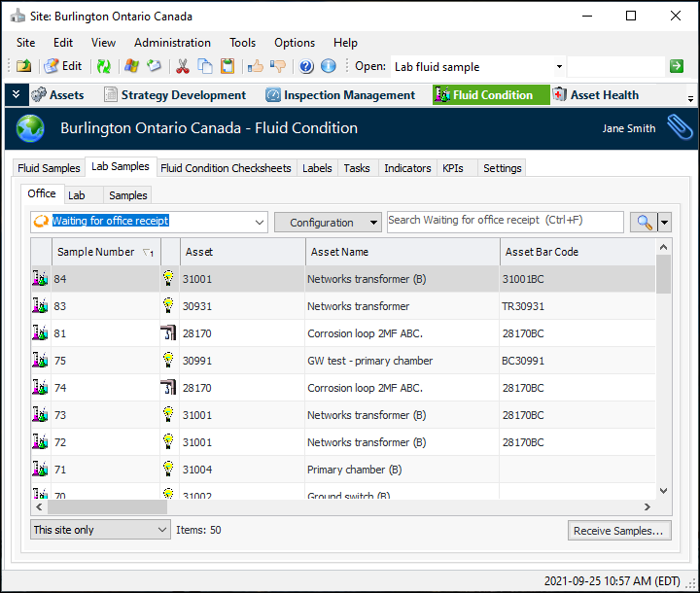Open the This site only dropdown
The width and height of the screenshot is (700, 593).
pos(161,530)
